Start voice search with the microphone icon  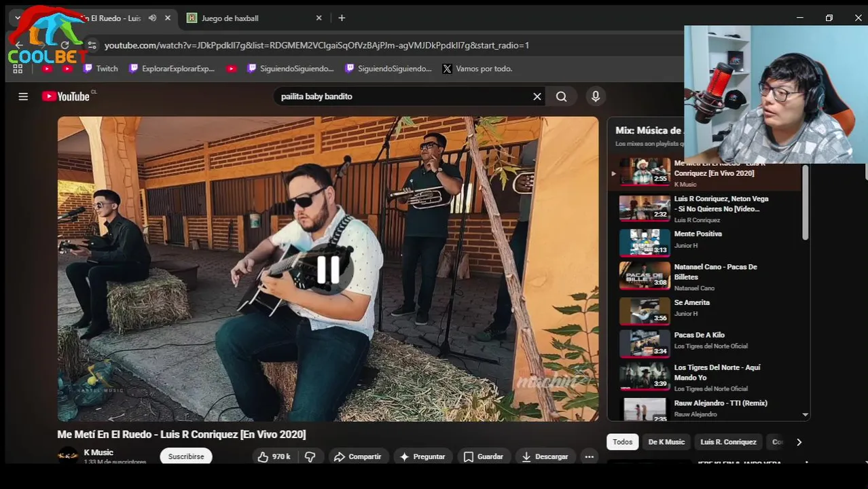pos(596,96)
